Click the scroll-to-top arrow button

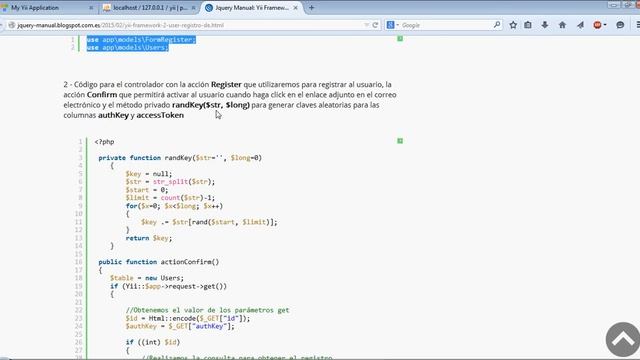pos(623,340)
